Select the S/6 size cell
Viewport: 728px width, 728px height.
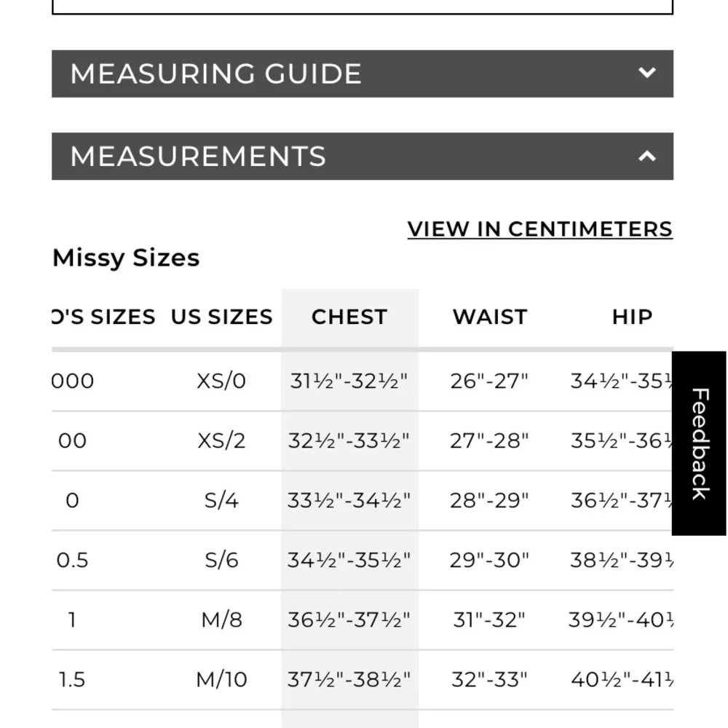(221, 560)
